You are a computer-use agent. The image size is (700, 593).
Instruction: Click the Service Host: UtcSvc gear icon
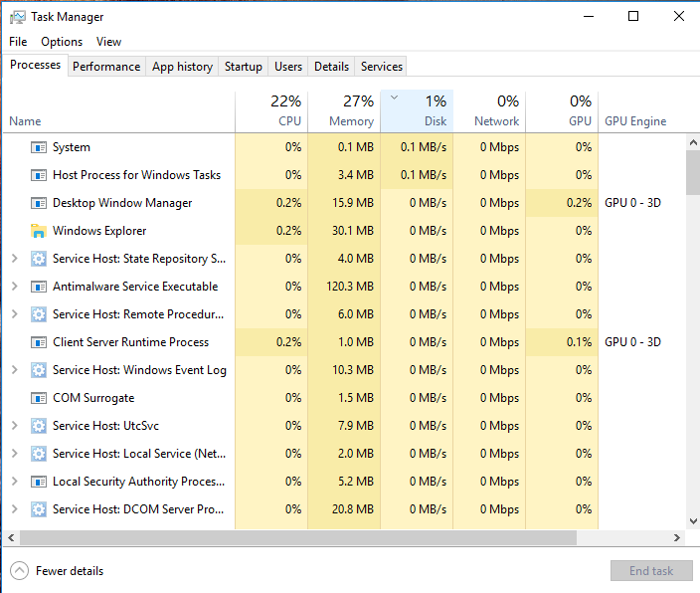coord(39,426)
